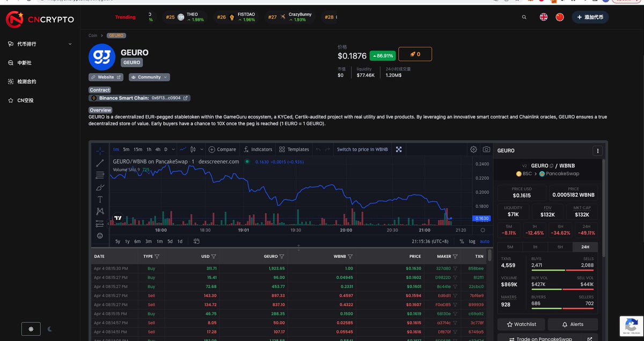Switch language to Chinese flag

click(x=560, y=17)
